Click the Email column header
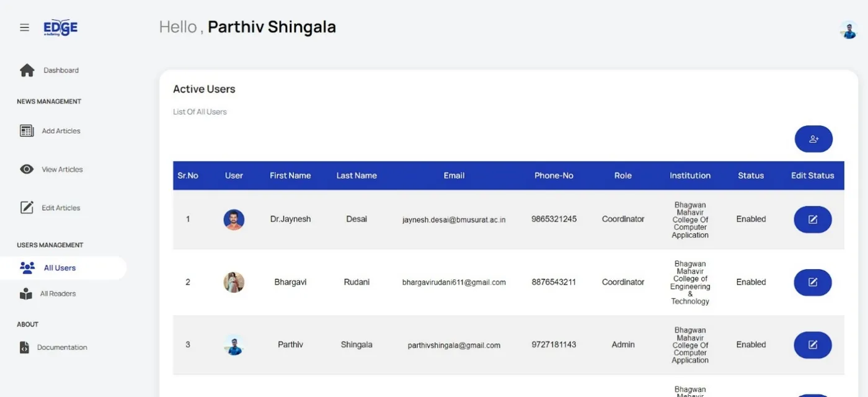 click(454, 176)
